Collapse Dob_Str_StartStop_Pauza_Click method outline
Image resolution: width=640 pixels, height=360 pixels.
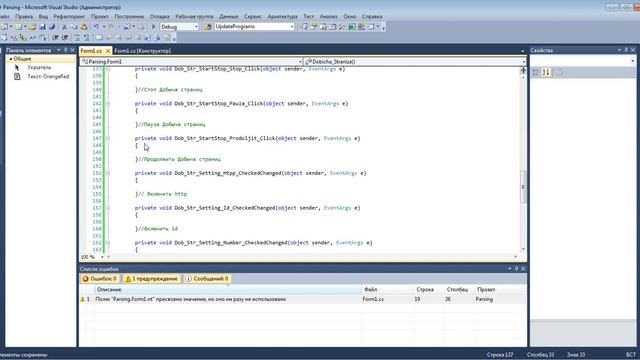click(108, 104)
